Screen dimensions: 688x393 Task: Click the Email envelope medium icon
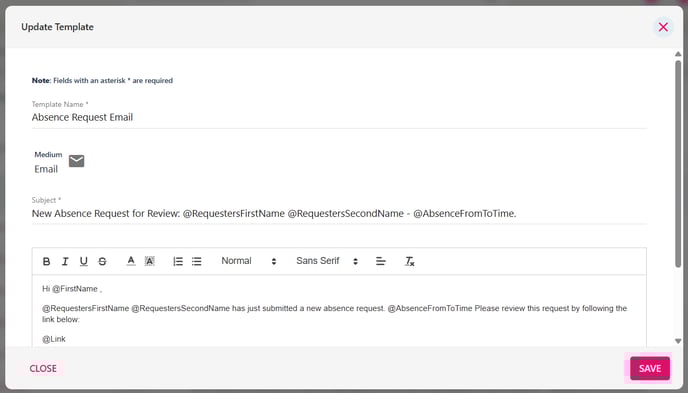76,161
